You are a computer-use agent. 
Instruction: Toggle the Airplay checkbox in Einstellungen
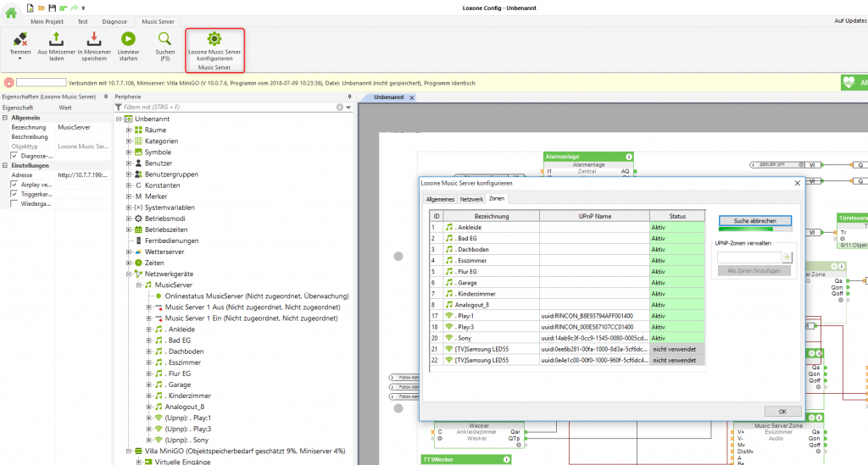[x=14, y=184]
